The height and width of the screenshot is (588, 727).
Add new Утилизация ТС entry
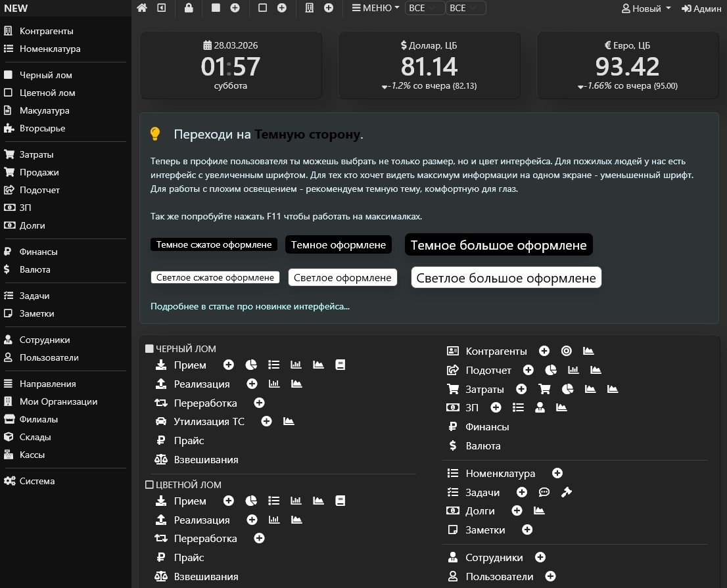click(x=267, y=422)
